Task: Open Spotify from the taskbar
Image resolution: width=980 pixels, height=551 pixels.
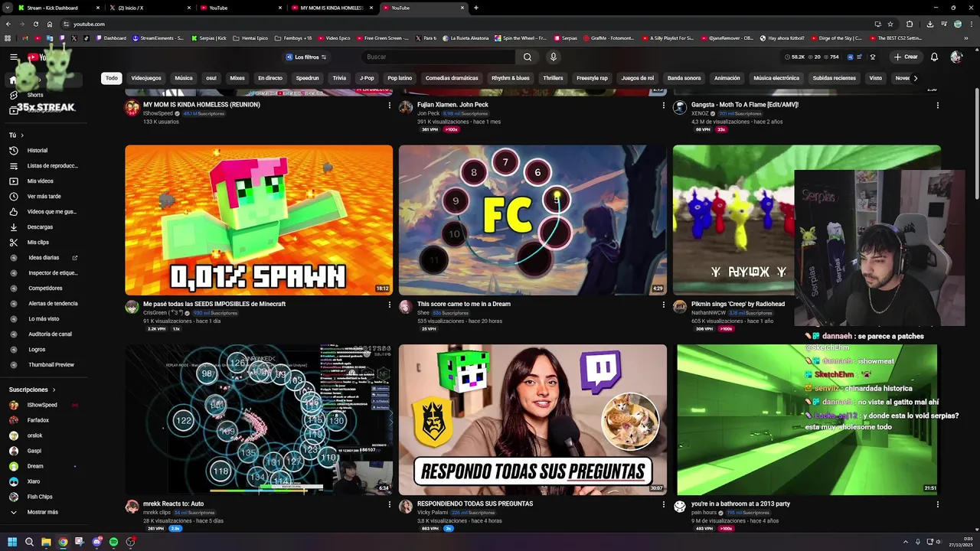Action: click(x=113, y=542)
